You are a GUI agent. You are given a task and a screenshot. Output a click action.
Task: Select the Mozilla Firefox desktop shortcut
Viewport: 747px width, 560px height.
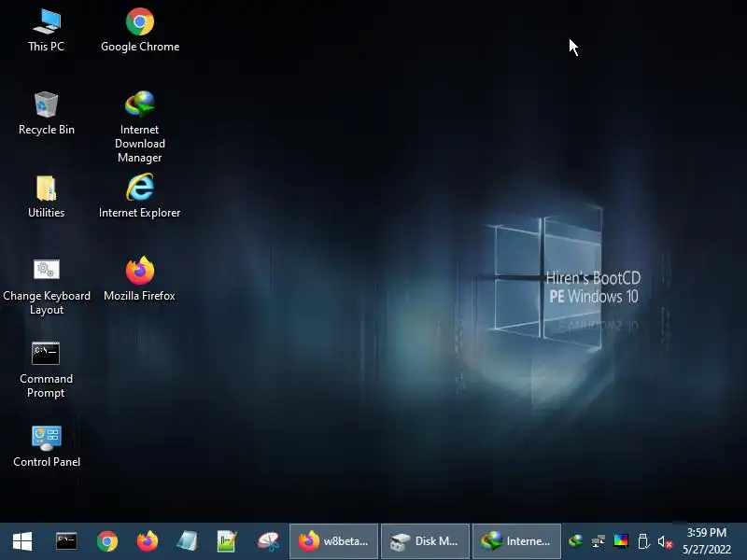(x=140, y=279)
